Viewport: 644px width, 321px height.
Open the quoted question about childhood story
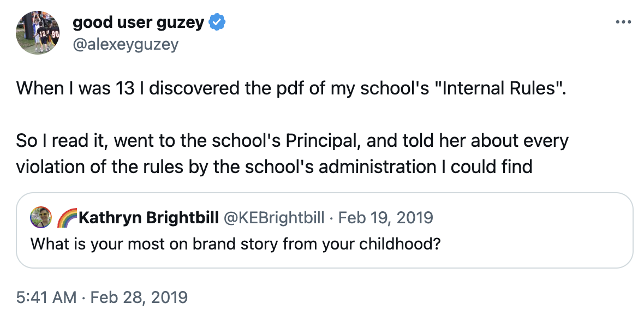(x=235, y=242)
